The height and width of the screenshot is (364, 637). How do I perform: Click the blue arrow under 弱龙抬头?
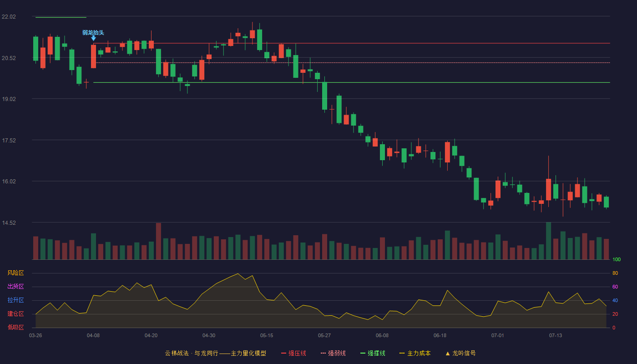pos(93,39)
